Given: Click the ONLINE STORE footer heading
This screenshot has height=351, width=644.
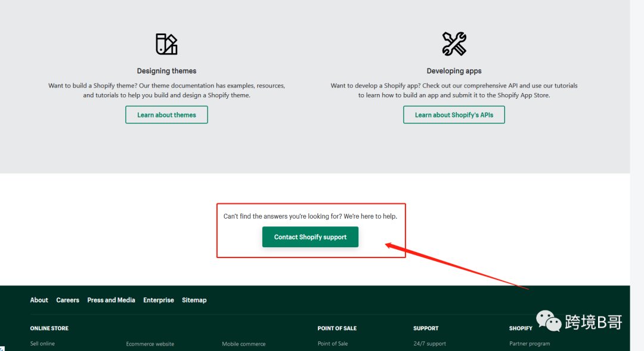Looking at the screenshot, I should (x=49, y=328).
